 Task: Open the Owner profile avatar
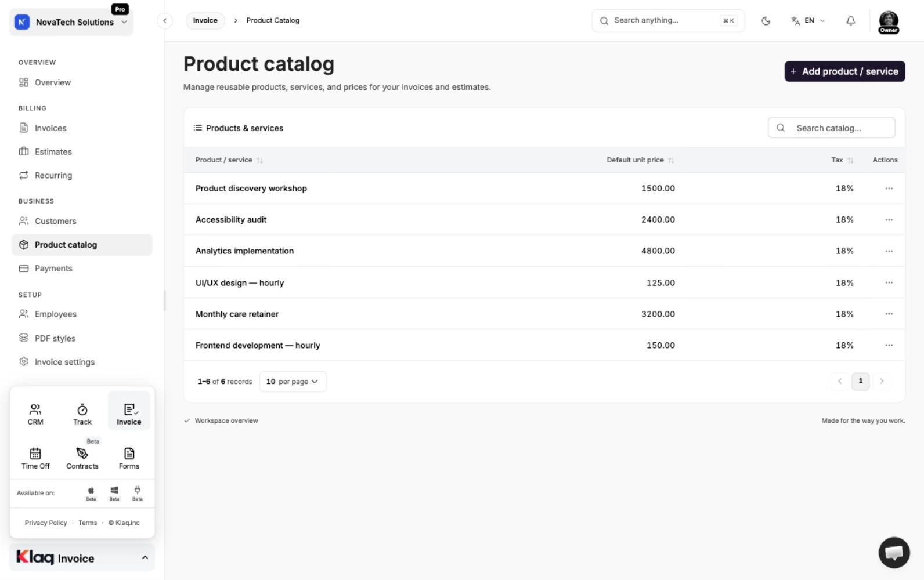[889, 22]
